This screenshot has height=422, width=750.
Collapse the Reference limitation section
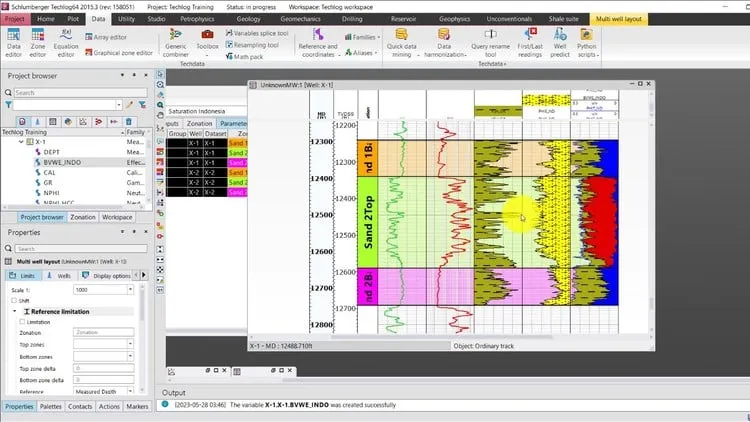pos(14,311)
